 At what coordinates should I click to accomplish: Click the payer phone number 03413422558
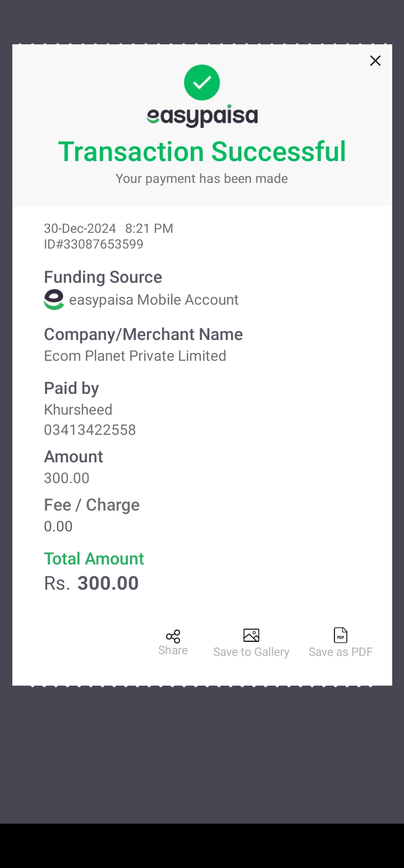coord(90,430)
